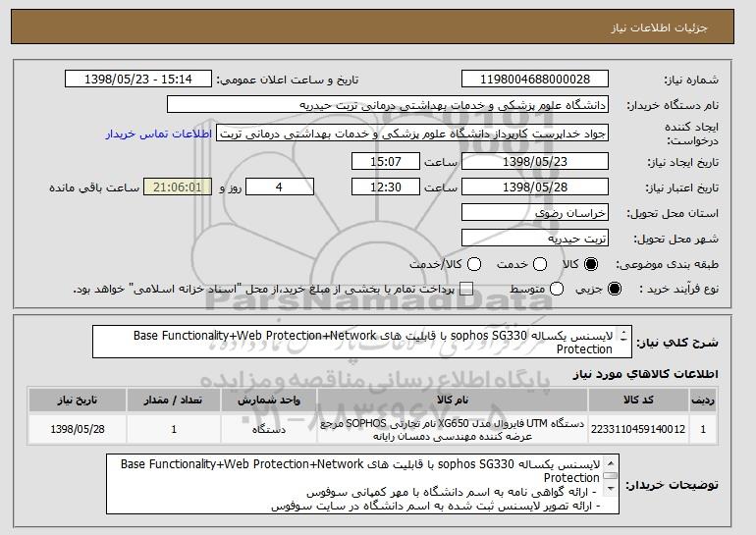Click the نام دستگاه خریدار field
Viewport: 756px width, 535px height.
click(388, 105)
